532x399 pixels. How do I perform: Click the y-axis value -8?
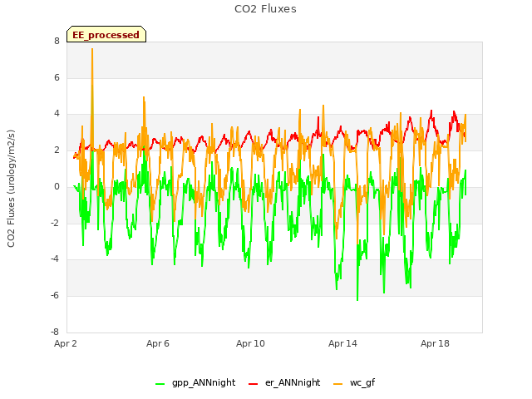coord(56,332)
